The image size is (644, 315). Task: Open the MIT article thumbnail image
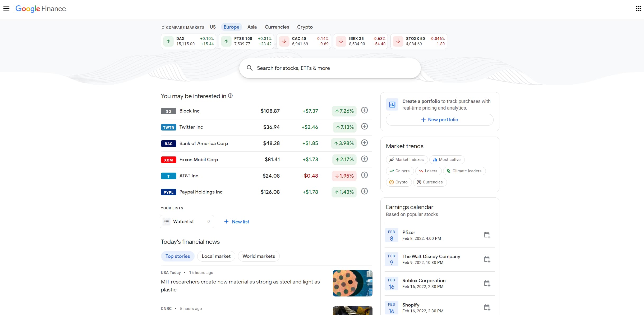coord(352,283)
